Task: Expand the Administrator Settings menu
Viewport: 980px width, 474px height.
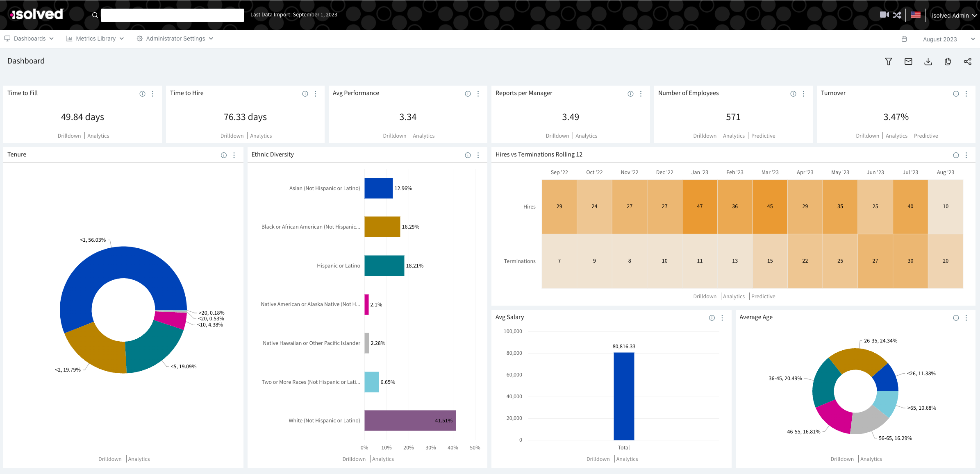Action: tap(175, 39)
